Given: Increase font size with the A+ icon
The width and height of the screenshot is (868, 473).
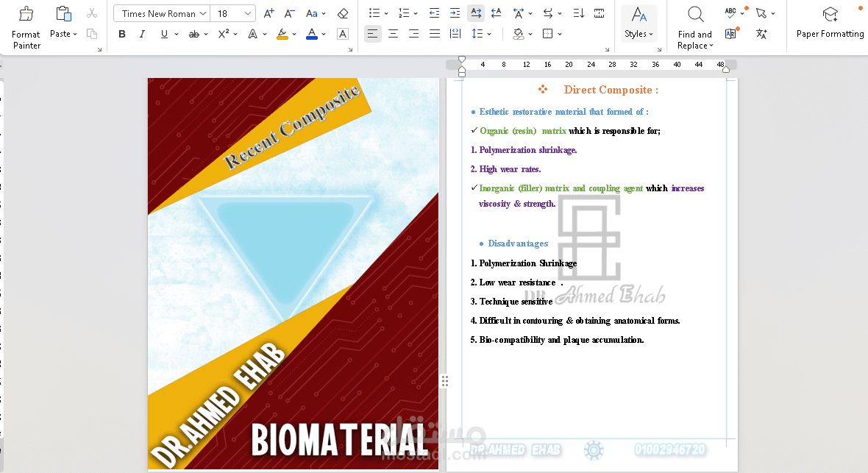Looking at the screenshot, I should (269, 13).
